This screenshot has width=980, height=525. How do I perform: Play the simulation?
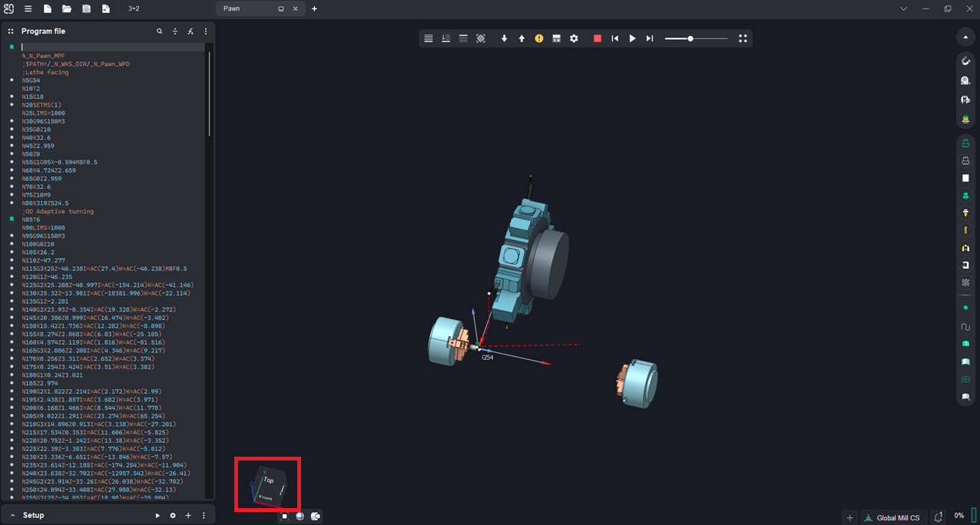(632, 38)
